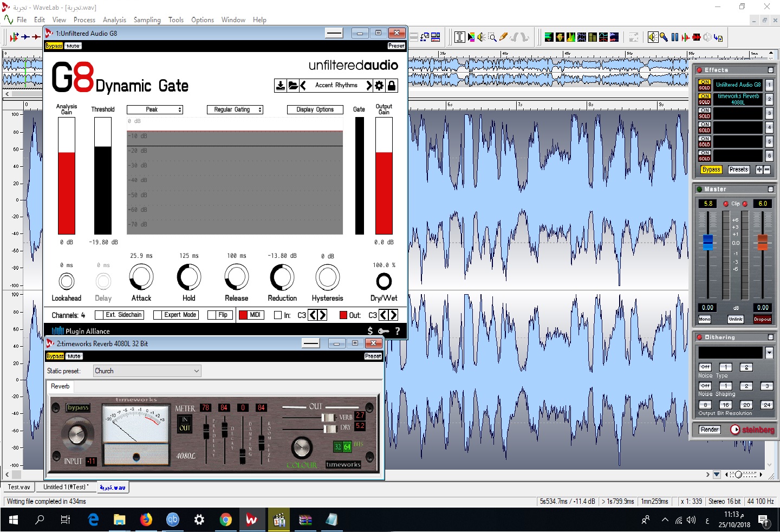
Task: Open the Regular Gating mode dropdown
Action: click(235, 109)
